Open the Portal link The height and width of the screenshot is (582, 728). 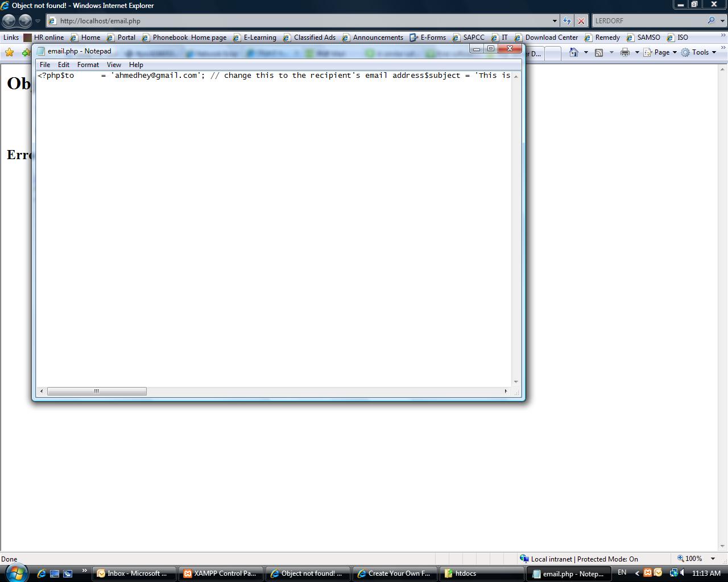click(x=121, y=38)
